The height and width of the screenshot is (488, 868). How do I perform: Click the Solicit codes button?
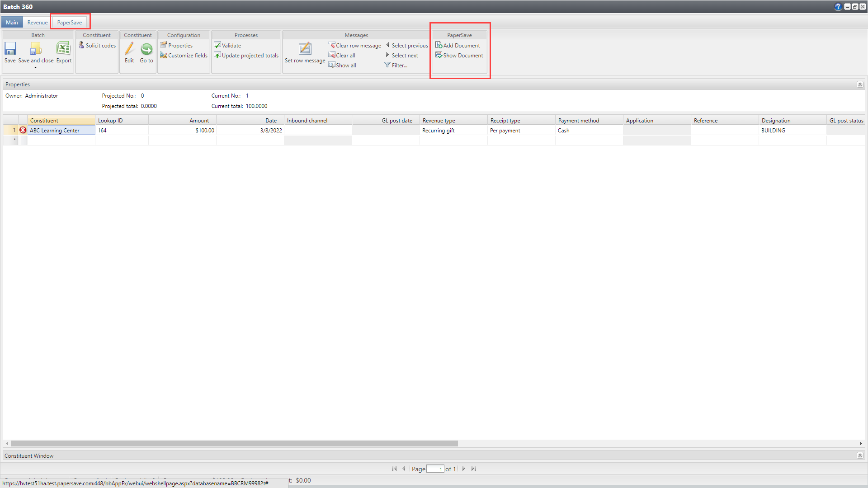click(97, 46)
